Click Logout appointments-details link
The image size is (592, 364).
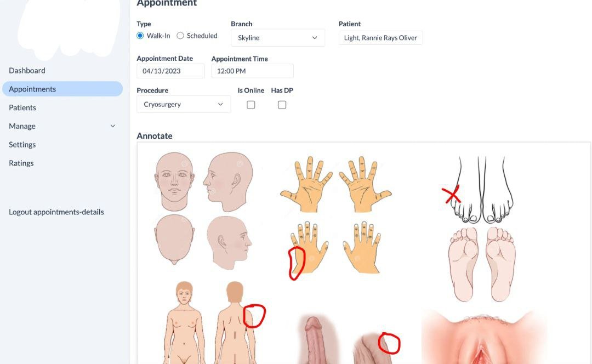[56, 212]
